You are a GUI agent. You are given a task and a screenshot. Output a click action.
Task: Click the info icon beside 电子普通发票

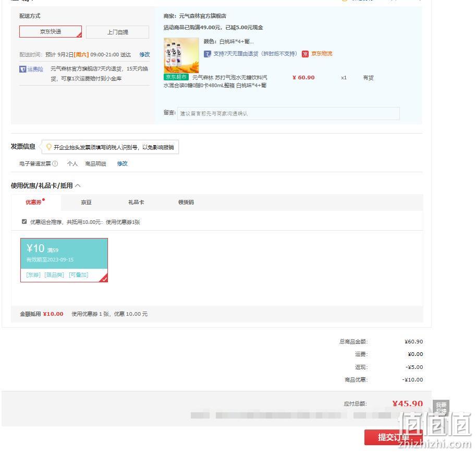click(x=55, y=164)
